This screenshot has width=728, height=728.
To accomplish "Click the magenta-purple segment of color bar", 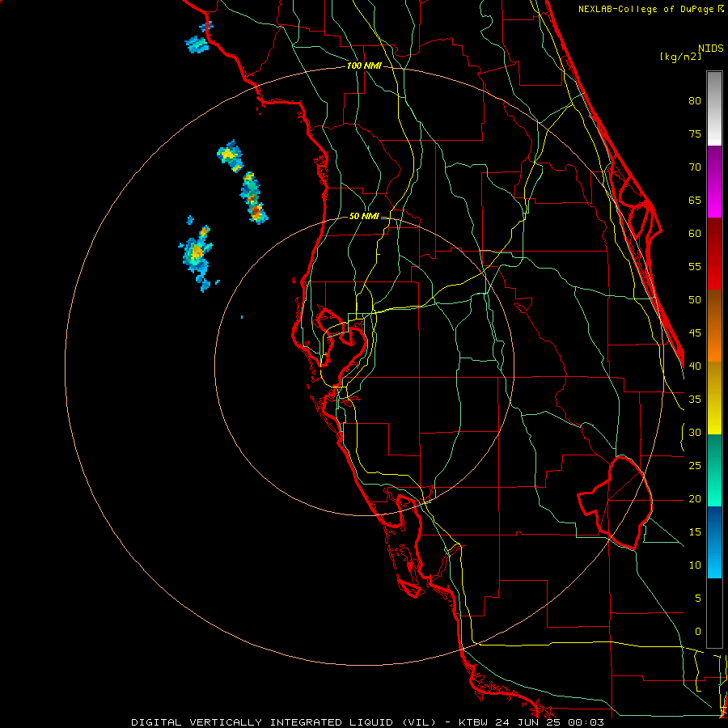I will [714, 181].
